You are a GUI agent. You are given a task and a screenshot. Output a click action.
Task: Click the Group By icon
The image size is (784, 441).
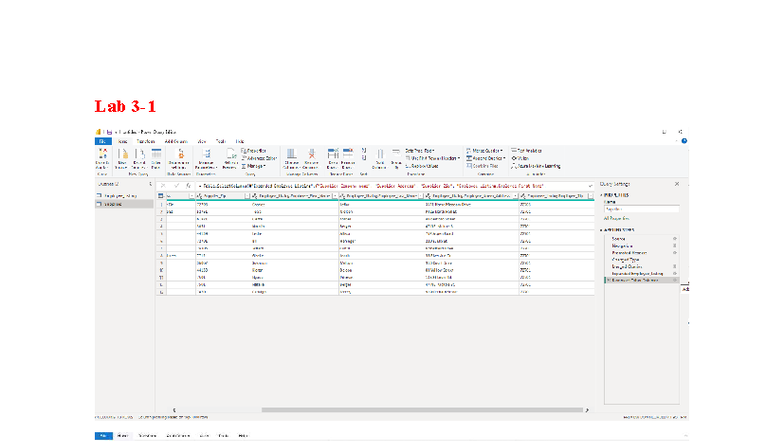coord(396,154)
